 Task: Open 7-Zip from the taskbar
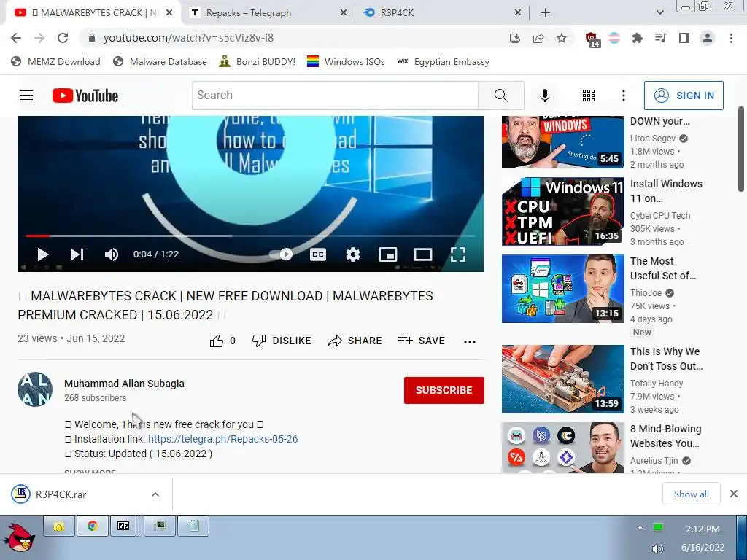[x=123, y=526]
